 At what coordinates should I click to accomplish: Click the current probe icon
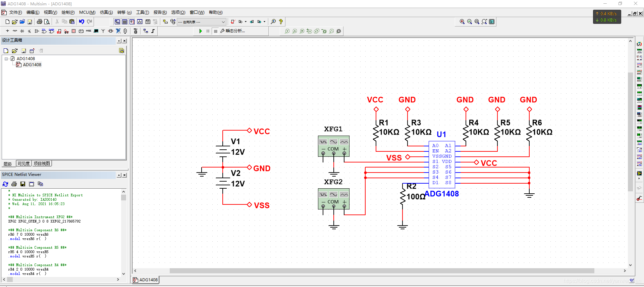[x=294, y=31]
